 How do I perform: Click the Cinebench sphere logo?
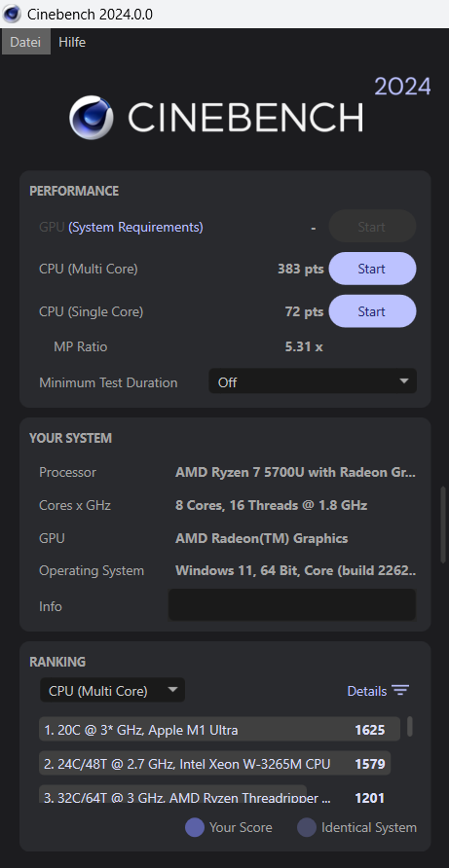point(92,118)
